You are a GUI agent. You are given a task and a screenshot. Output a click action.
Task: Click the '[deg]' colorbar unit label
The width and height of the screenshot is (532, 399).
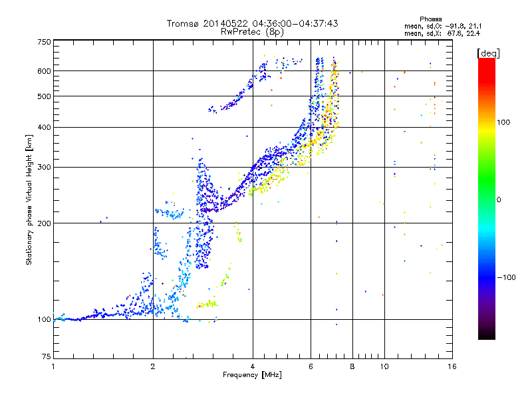click(488, 53)
